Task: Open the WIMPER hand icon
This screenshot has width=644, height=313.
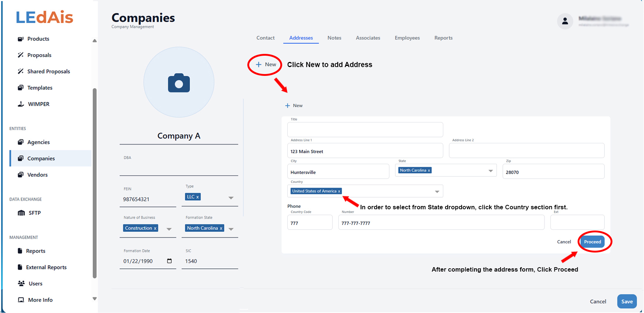Action: coord(21,104)
